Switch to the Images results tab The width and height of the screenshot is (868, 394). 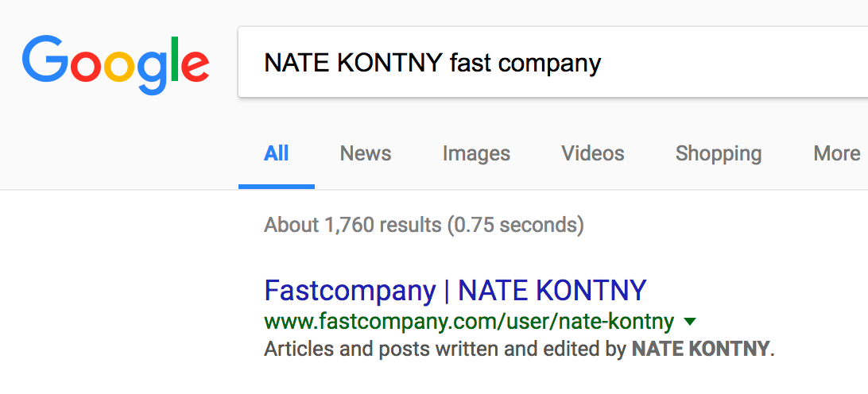pos(476,153)
